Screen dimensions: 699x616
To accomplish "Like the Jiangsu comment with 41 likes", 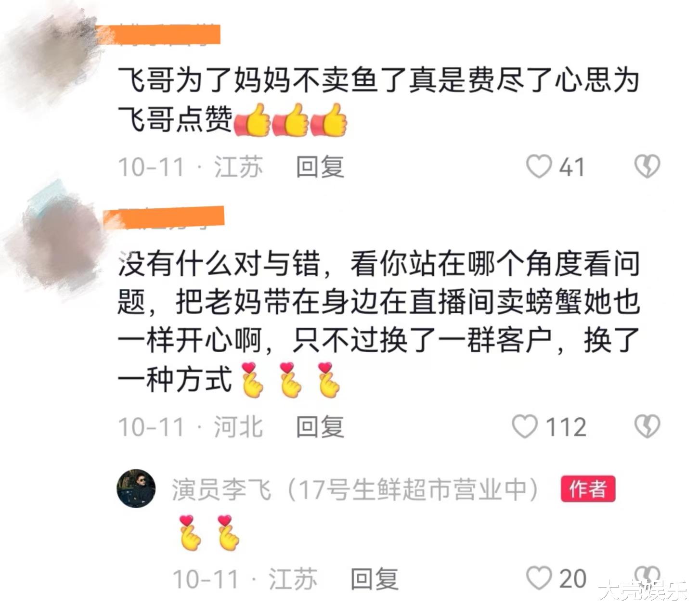I will pyautogui.click(x=539, y=167).
